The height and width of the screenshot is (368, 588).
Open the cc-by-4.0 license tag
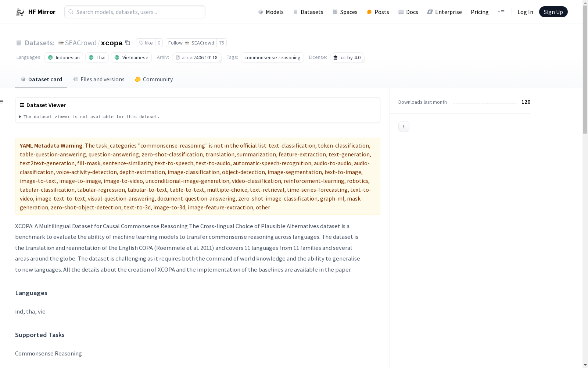[x=347, y=57]
